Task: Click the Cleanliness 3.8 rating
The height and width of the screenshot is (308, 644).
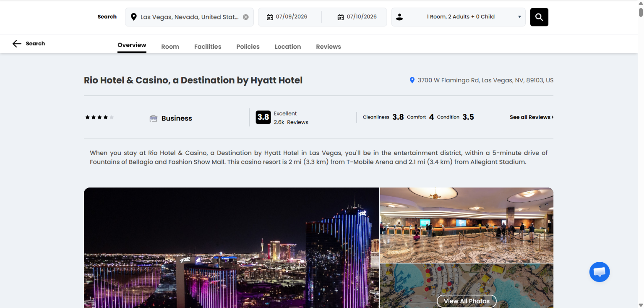Action: click(383, 117)
